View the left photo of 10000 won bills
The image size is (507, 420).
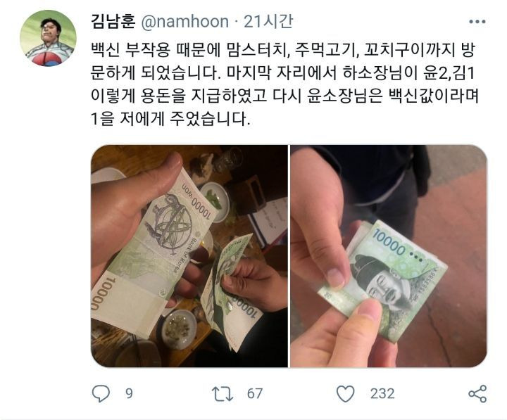(189, 256)
